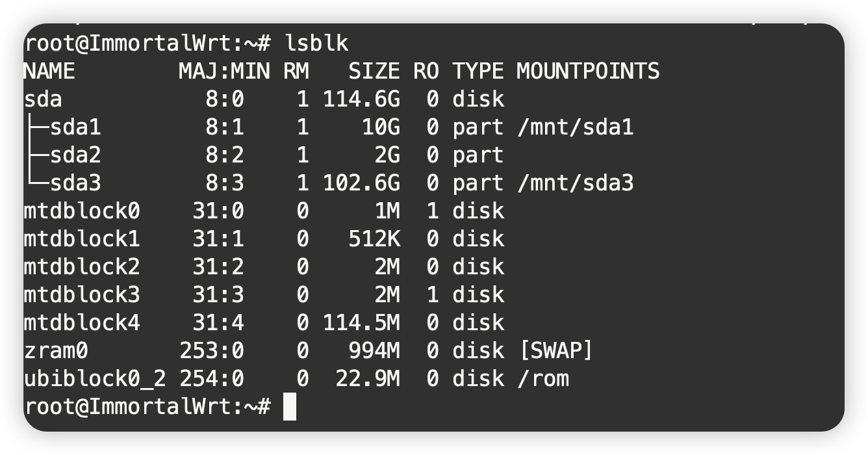Screen dimensions: 868x455
Task: Select the sda1 partition entry
Action: [x=75, y=127]
